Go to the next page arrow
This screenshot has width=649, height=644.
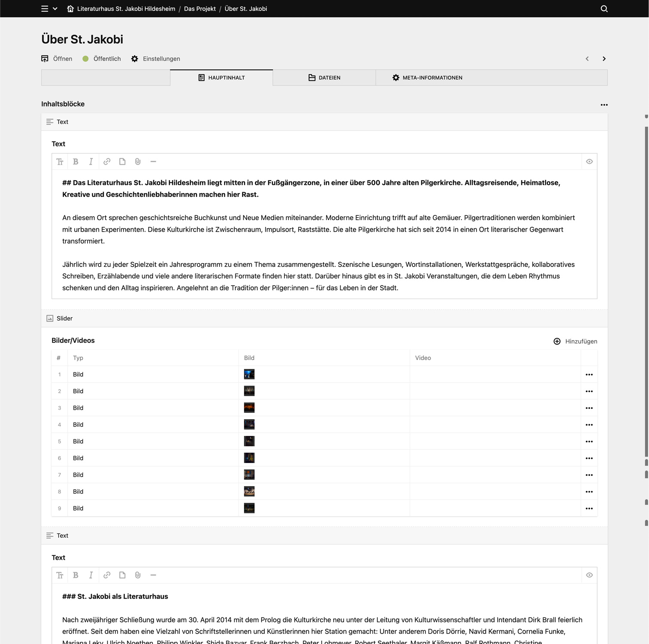[x=604, y=59]
